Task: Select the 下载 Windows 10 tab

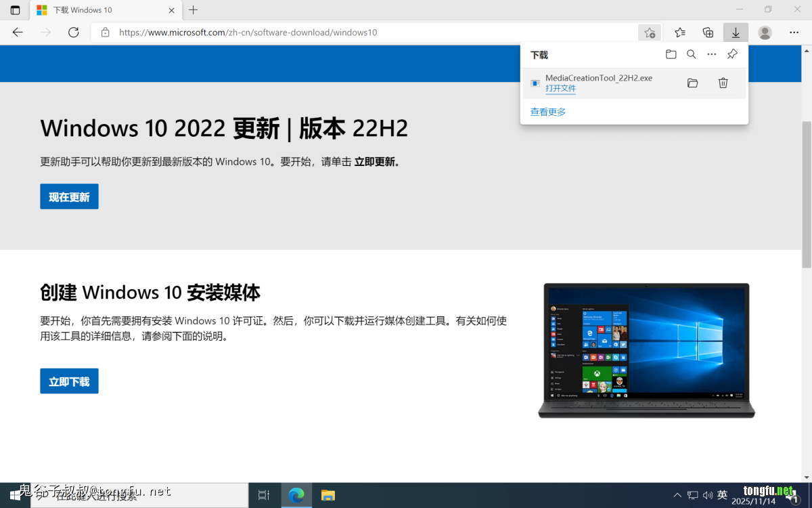Action: click(101, 10)
